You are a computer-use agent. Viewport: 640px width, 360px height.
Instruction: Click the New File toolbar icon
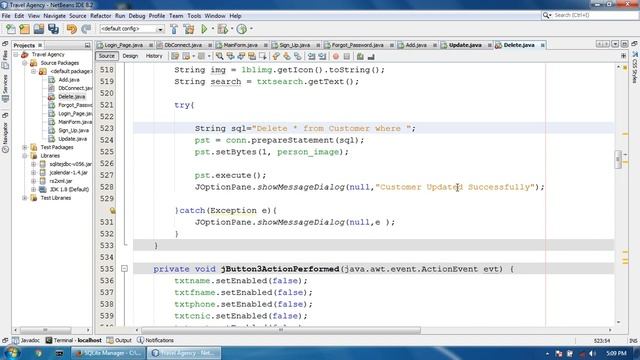click(x=11, y=29)
